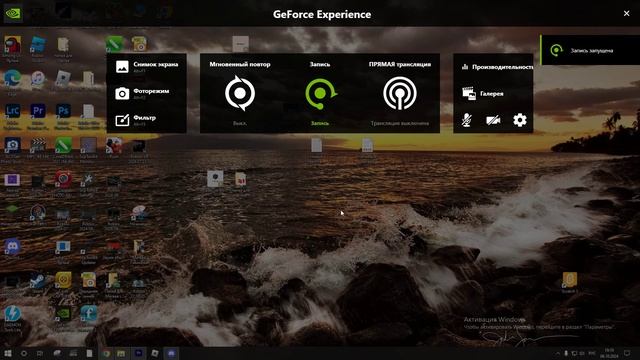
Task: Open the Галерея gallery
Action: (x=483, y=93)
